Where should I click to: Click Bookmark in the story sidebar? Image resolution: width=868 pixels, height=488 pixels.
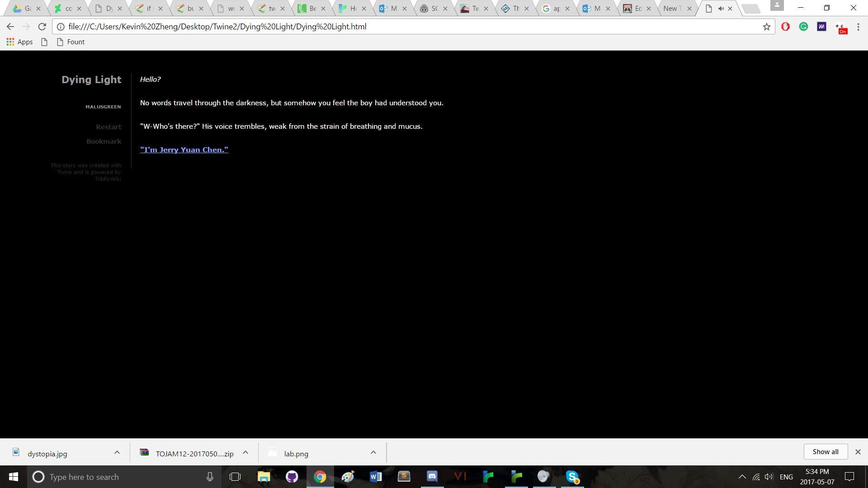pos(104,141)
